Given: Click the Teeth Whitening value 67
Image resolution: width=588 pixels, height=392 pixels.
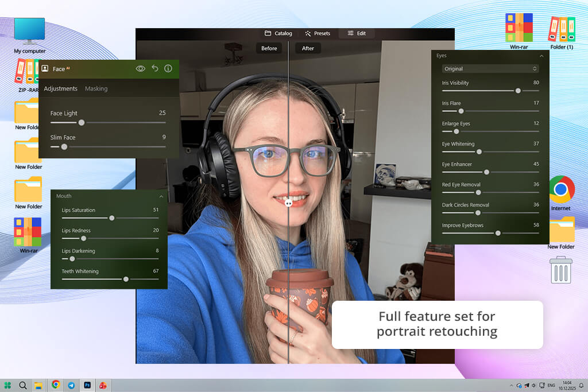Looking at the screenshot, I should point(156,271).
